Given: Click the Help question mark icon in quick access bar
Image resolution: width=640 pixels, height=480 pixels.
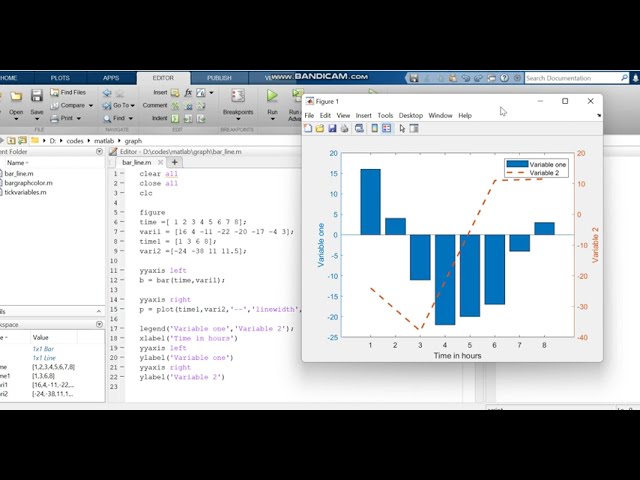Looking at the screenshot, I should [504, 78].
